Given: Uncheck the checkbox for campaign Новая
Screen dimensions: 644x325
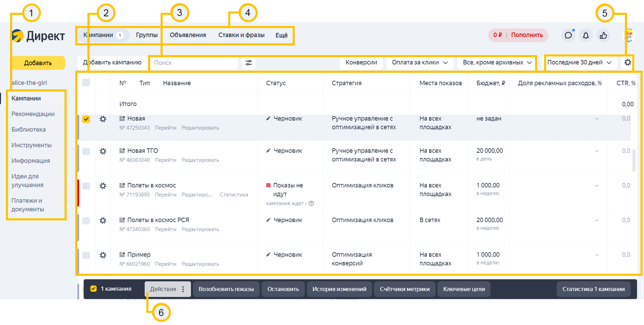Looking at the screenshot, I should click(x=86, y=119).
